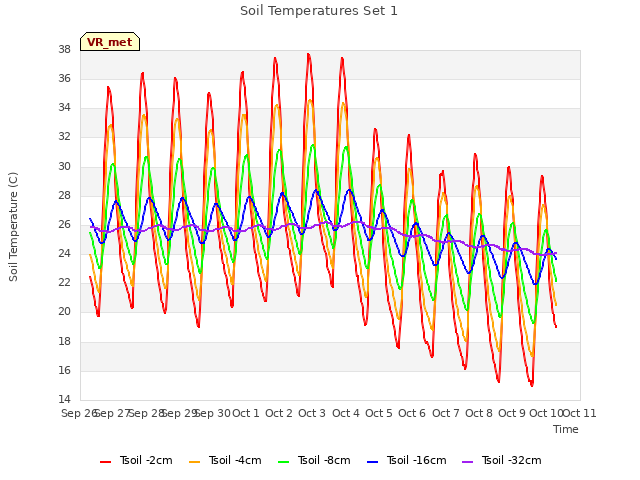
Task: Click the Time axis label
Action: click(566, 429)
